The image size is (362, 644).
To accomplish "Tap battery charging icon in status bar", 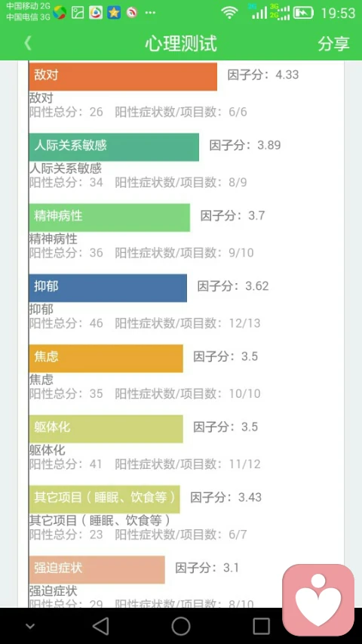I will (303, 13).
